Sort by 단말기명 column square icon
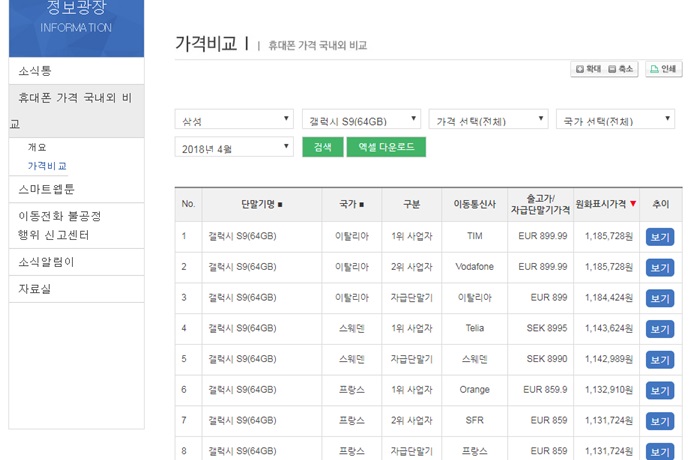The height and width of the screenshot is (460, 690). point(280,205)
